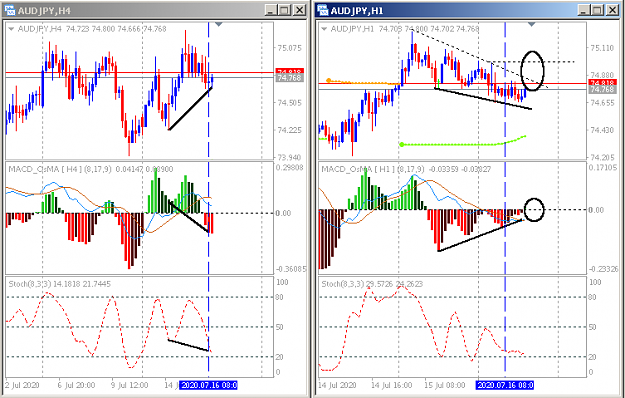Click the 74.768 price label in H4 window
The width and height of the screenshot is (625, 398).
point(289,78)
